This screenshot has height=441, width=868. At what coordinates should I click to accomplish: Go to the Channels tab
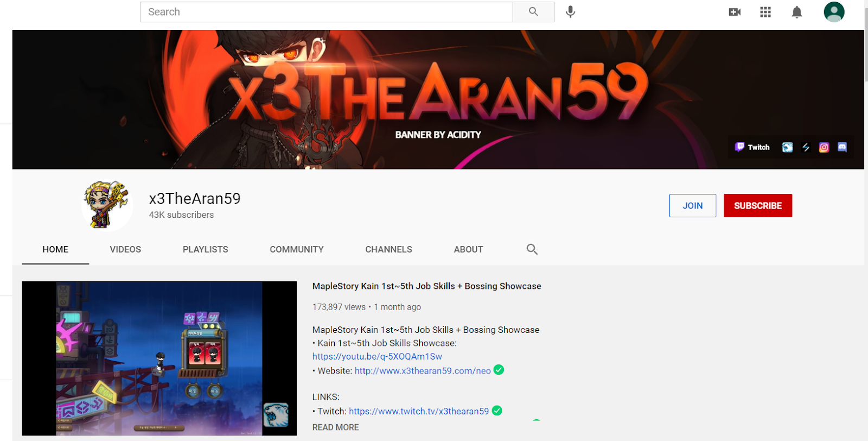point(389,249)
